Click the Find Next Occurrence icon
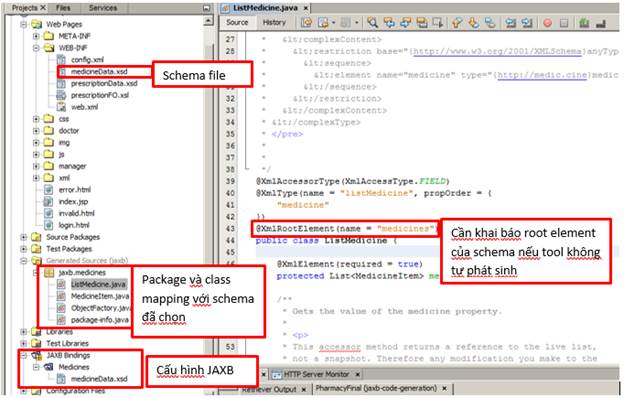The image size is (624, 398). point(406,23)
